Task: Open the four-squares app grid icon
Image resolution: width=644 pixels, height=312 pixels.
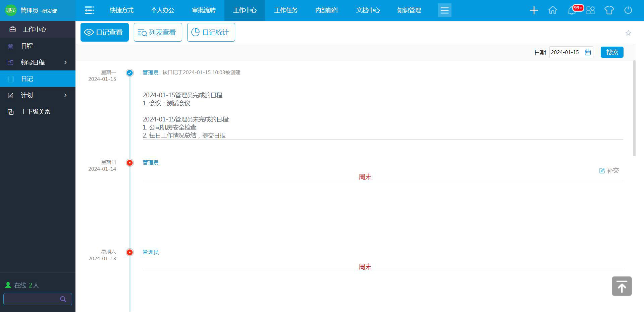Action: click(590, 10)
